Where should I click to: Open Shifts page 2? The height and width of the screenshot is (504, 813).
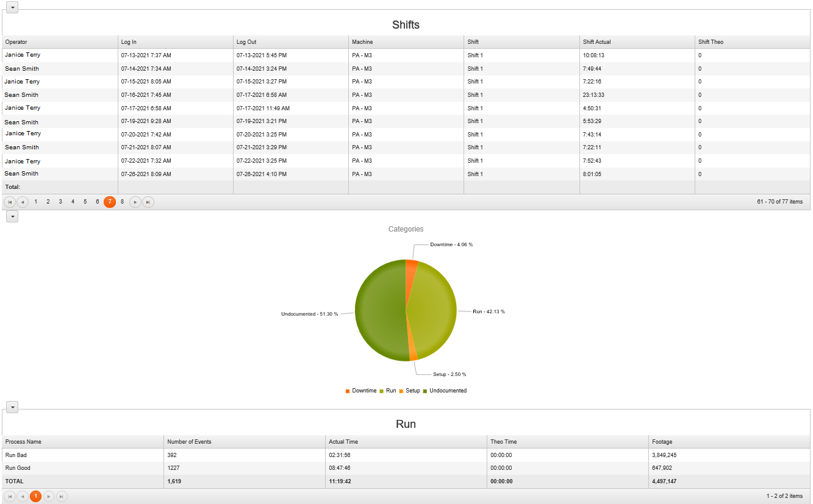pyautogui.click(x=48, y=202)
